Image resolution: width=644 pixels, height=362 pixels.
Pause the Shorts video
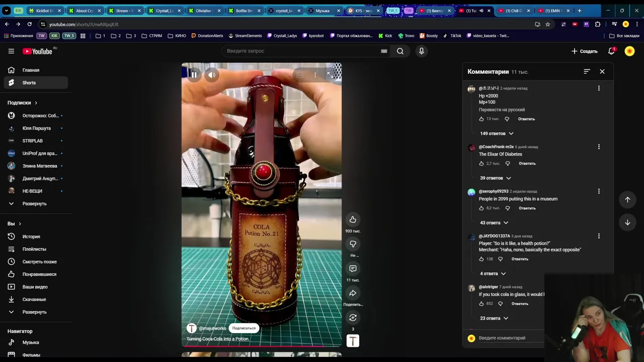tap(194, 75)
